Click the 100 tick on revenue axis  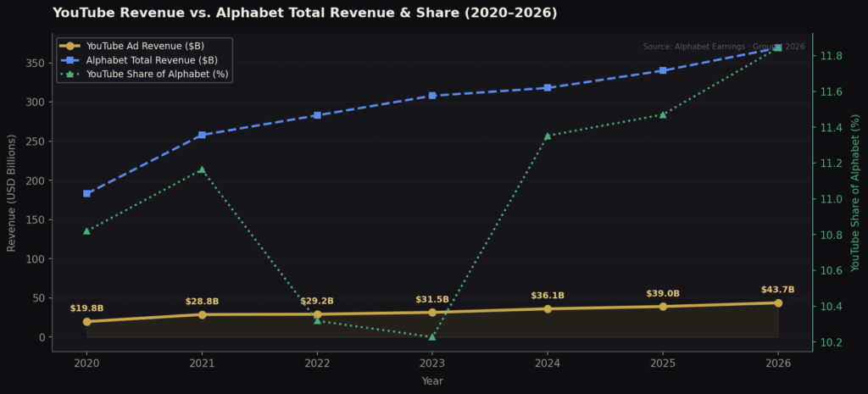click(x=36, y=259)
